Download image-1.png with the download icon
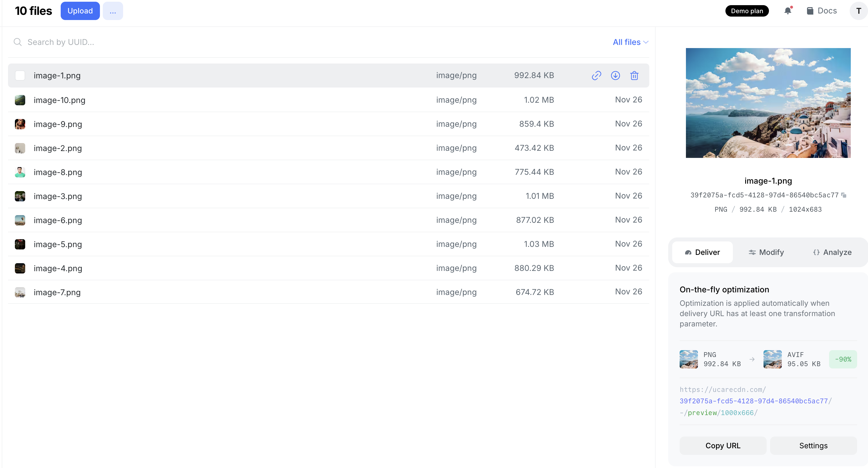 [x=615, y=76]
